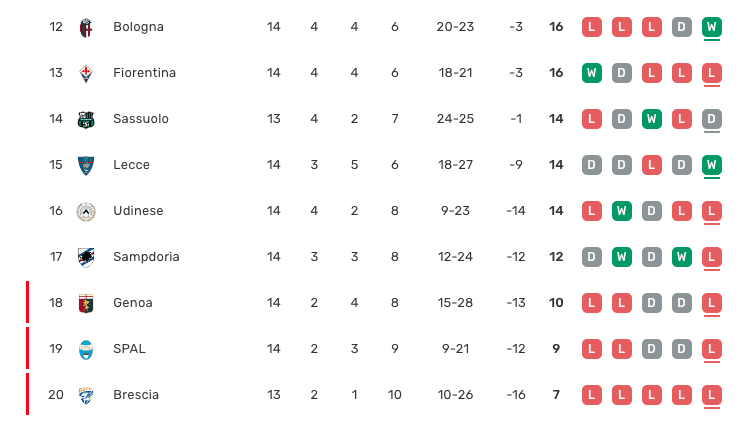
Task: Click the Bologna club crest
Action: [x=85, y=27]
